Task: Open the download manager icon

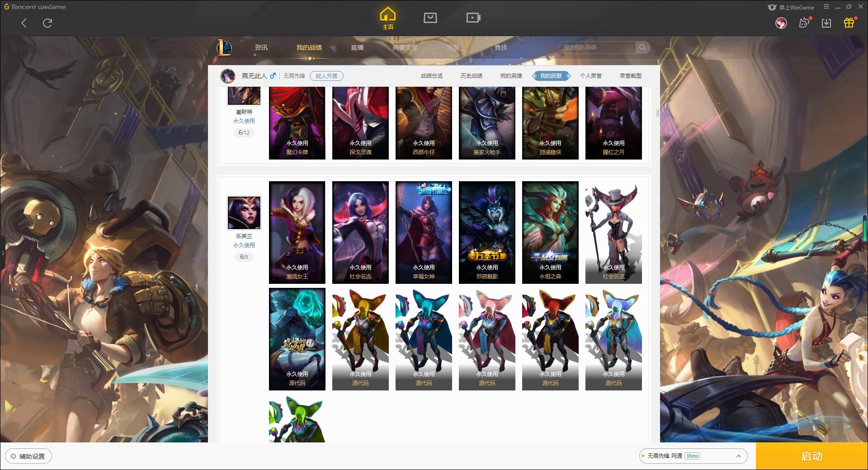Action: [x=826, y=23]
